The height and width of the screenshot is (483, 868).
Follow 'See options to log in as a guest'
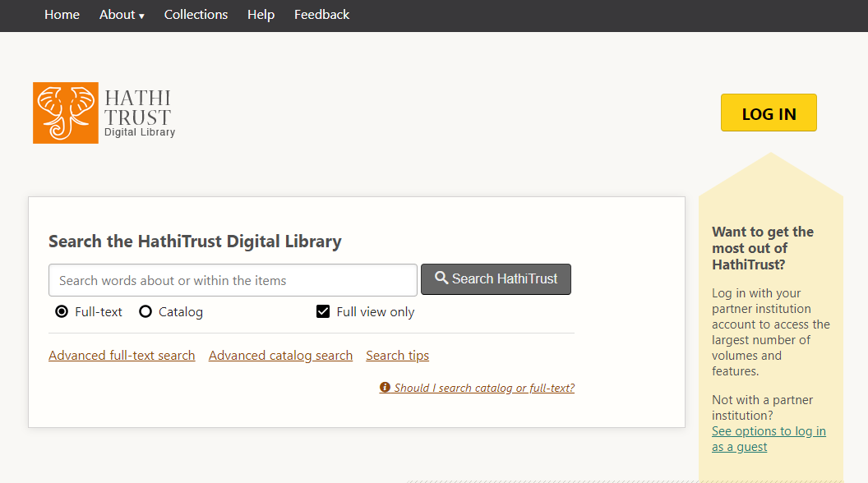click(769, 439)
